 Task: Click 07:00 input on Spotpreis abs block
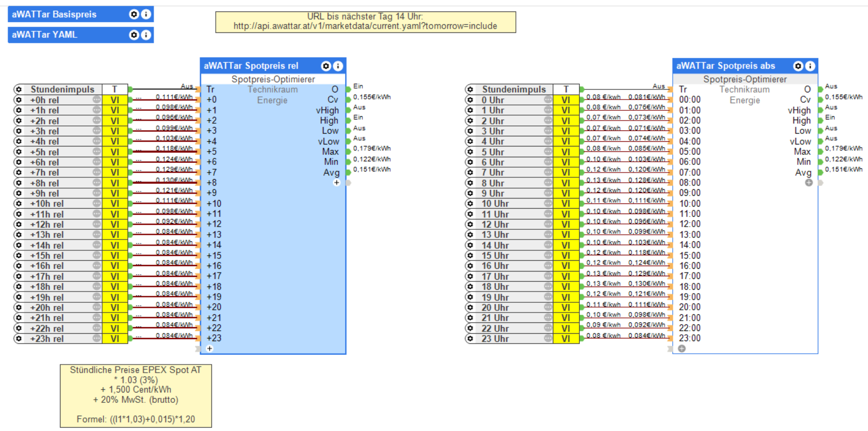[x=690, y=173]
